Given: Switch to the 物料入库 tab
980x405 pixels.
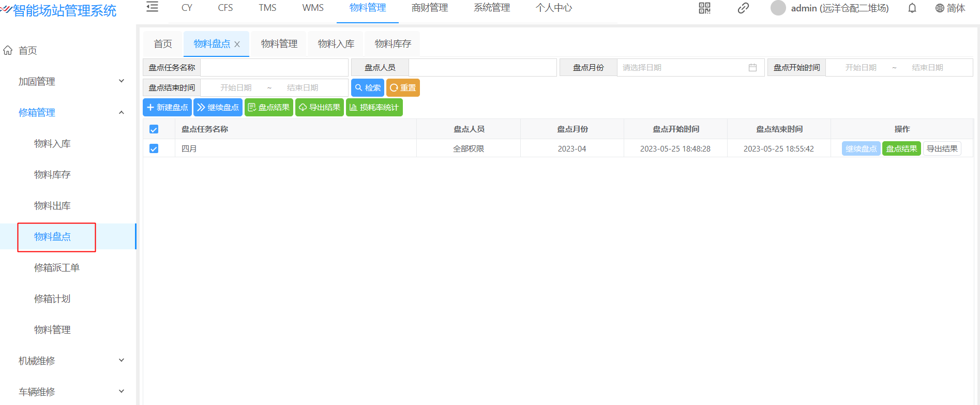Looking at the screenshot, I should [336, 44].
